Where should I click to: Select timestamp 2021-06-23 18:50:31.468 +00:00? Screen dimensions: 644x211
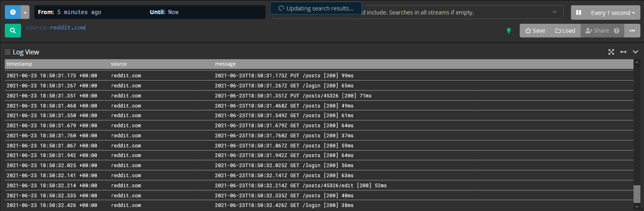tap(52, 106)
